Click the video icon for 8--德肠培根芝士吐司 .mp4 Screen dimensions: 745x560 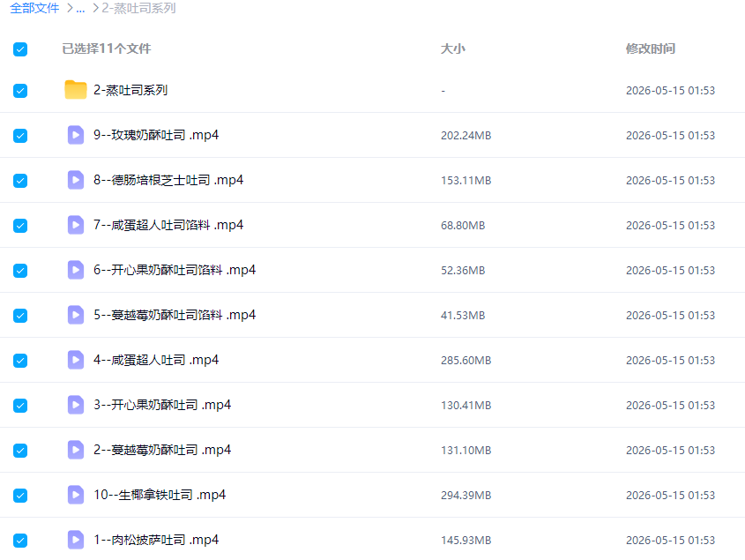point(76,180)
